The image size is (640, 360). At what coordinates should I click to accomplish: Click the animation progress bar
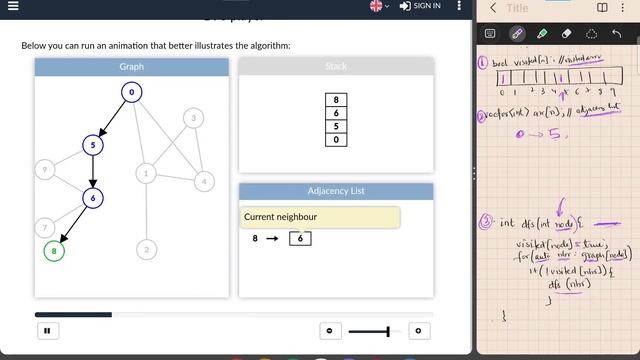click(234, 315)
